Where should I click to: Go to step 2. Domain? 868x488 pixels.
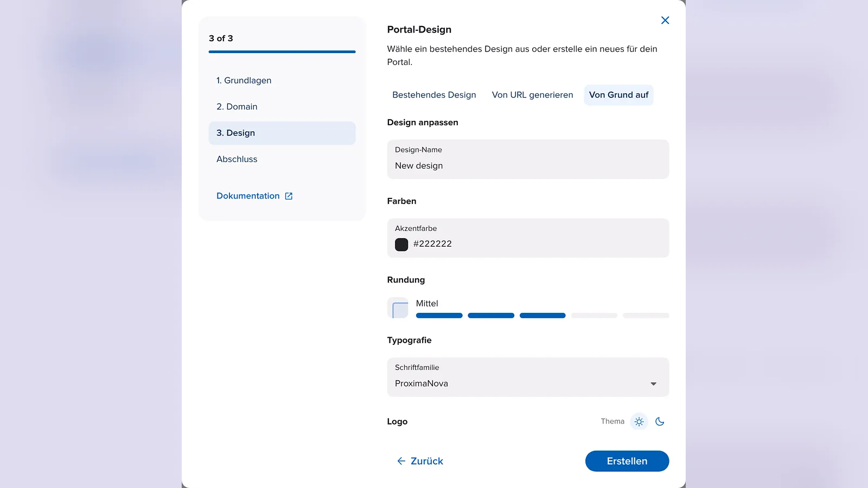282,107
